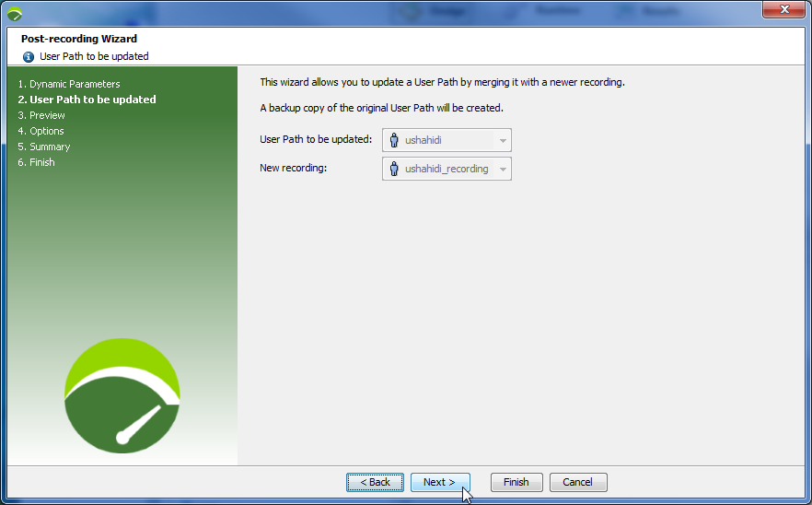Click the NeoLoad app icon in title bar
812x505 pixels.
click(x=14, y=13)
